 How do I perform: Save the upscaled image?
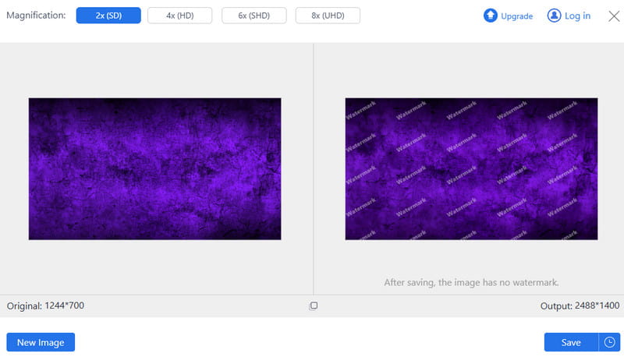coord(571,342)
